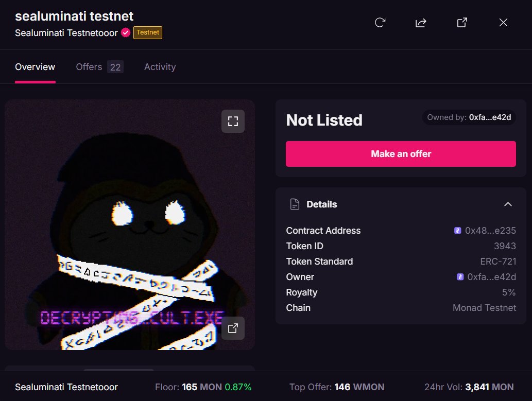Image resolution: width=532 pixels, height=401 pixels.
Task: Click the purple icon beside Owner address
Action: pyautogui.click(x=460, y=277)
